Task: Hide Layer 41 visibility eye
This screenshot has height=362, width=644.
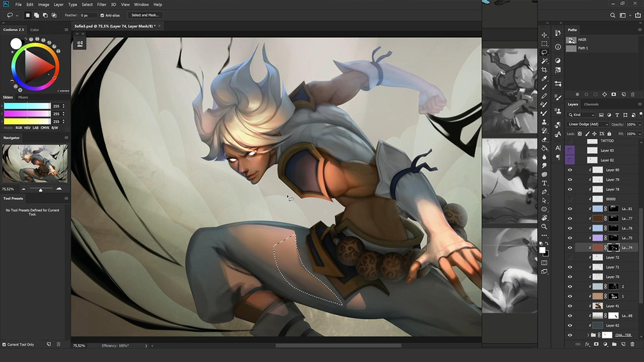Action: pyautogui.click(x=570, y=306)
